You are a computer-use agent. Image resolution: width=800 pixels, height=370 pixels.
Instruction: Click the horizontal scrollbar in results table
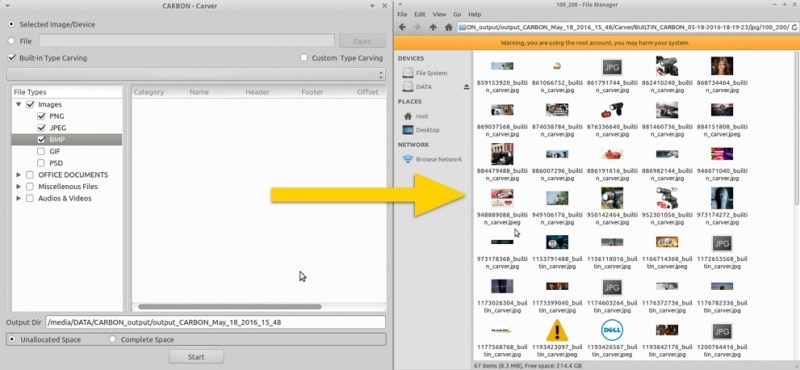230,307
